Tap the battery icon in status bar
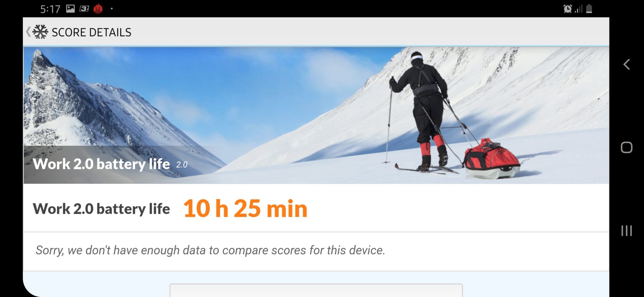Viewport: 644px width, 297px height. coord(589,9)
